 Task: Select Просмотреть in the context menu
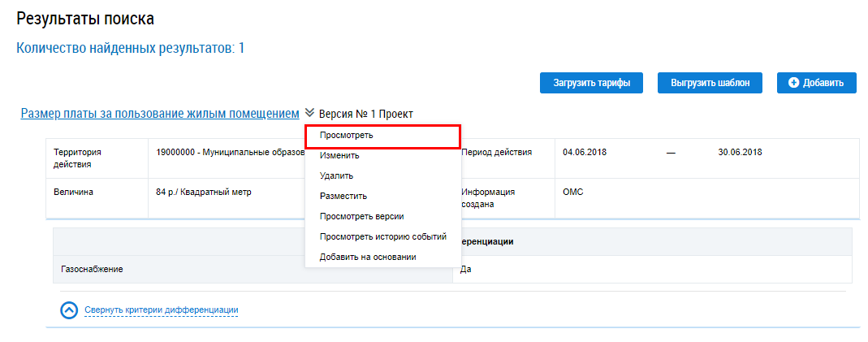pos(347,136)
